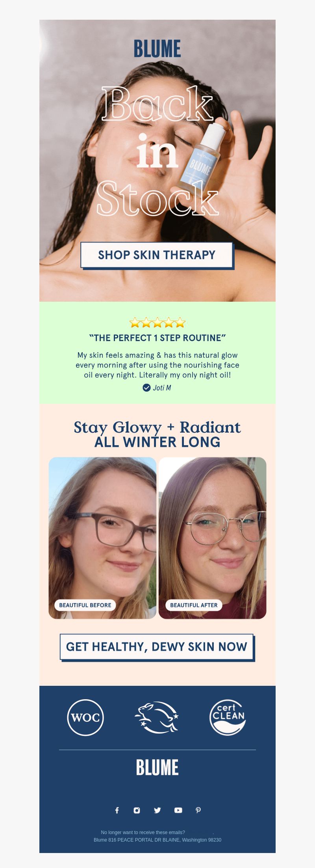This screenshot has width=315, height=868.
Task: Click the five-star rating graphic
Action: pyautogui.click(x=157, y=323)
